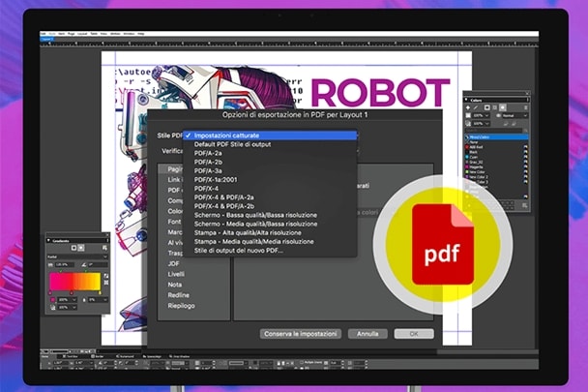Open gradient type dropdown in Gradients panel
The height and width of the screenshot is (392, 588).
pyautogui.click(x=77, y=256)
